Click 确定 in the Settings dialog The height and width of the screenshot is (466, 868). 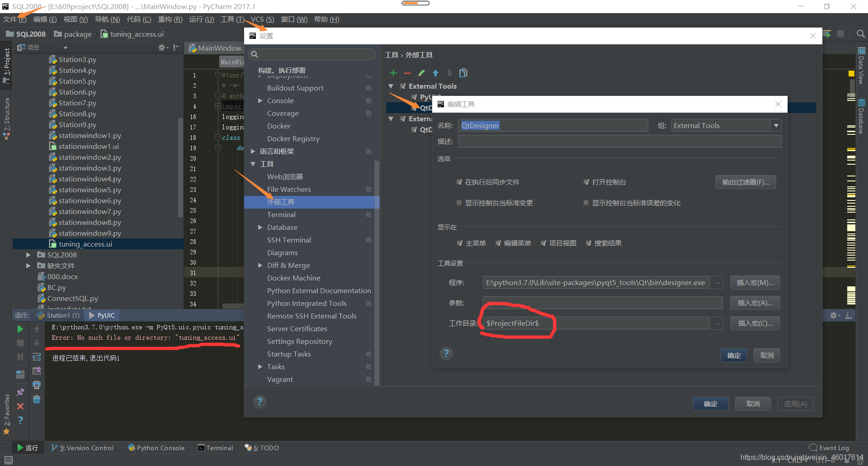(x=710, y=404)
